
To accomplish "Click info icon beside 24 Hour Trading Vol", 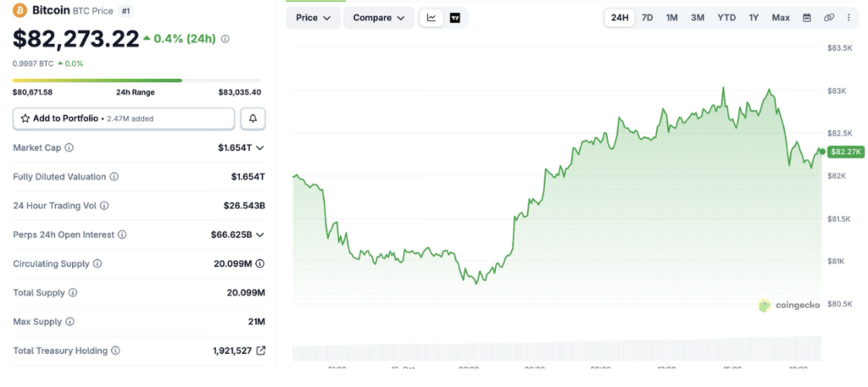I will [104, 206].
